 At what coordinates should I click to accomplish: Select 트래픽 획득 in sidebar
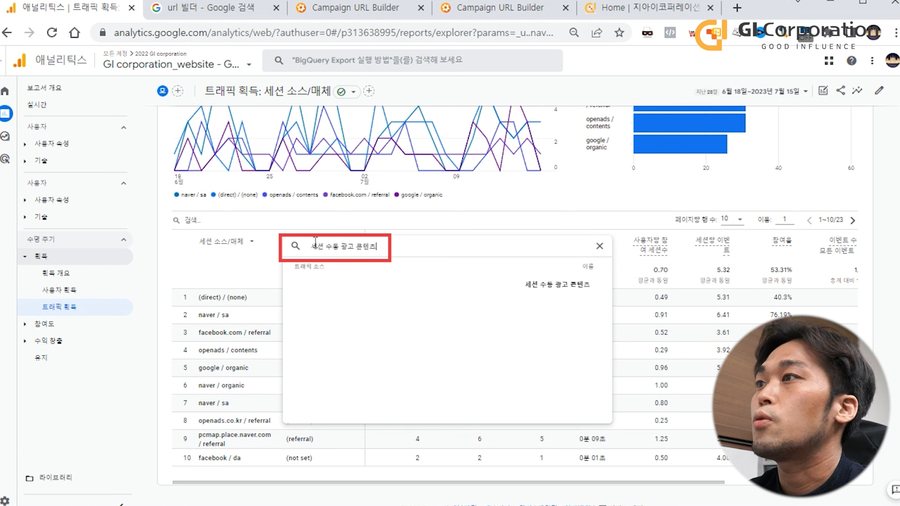pyautogui.click(x=59, y=307)
